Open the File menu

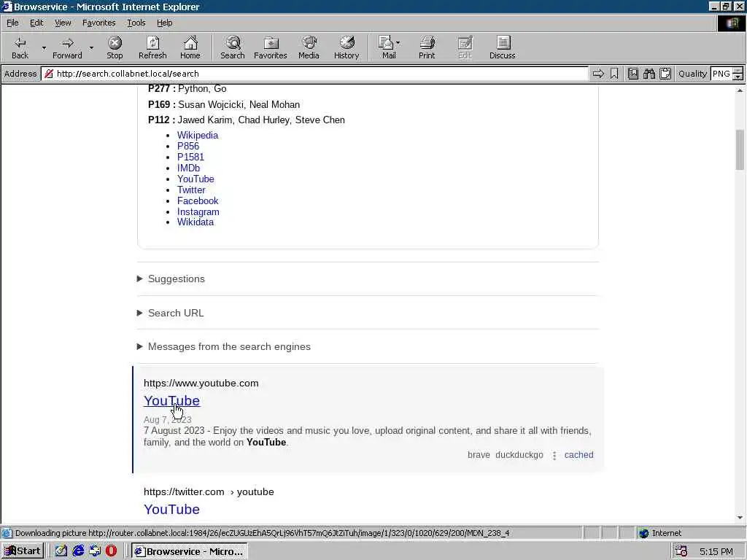point(12,23)
